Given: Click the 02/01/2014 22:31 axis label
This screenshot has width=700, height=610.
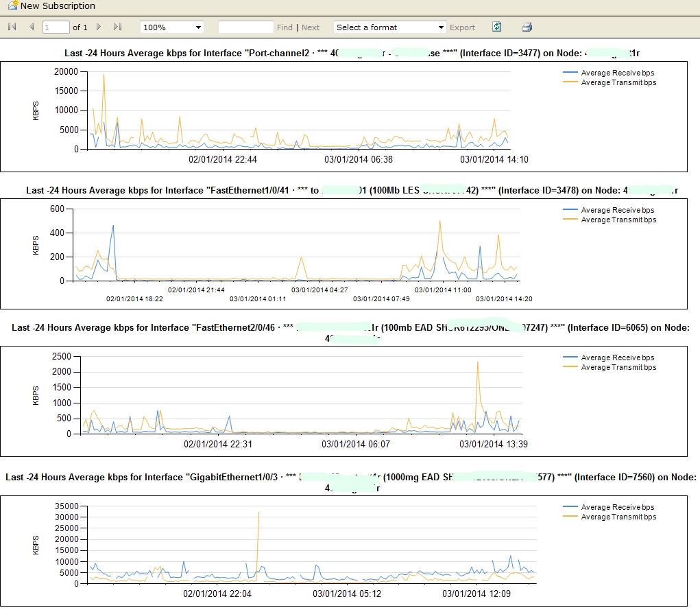Looking at the screenshot, I should [218, 444].
